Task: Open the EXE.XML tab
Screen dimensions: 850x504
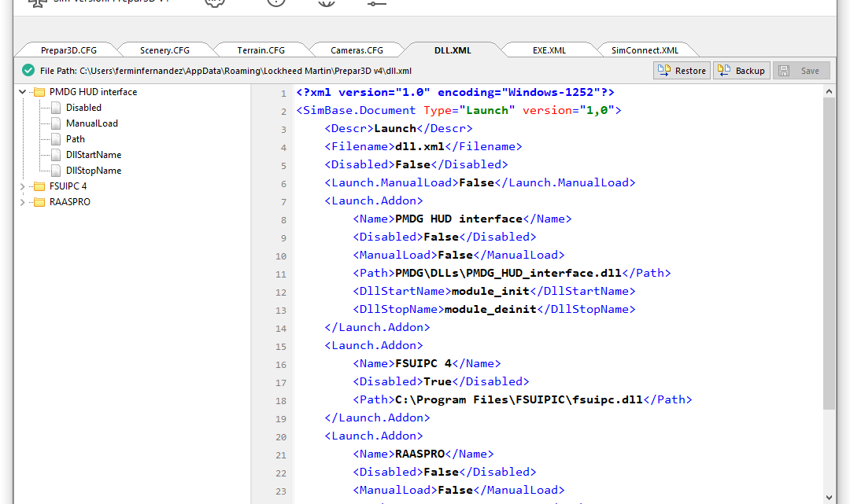Action: (x=549, y=50)
